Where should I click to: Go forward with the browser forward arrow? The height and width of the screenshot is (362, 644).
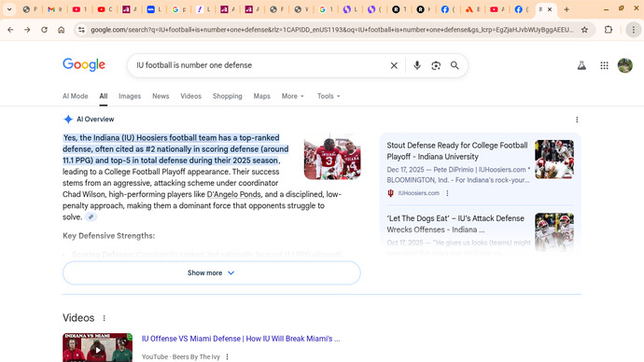pos(27,30)
